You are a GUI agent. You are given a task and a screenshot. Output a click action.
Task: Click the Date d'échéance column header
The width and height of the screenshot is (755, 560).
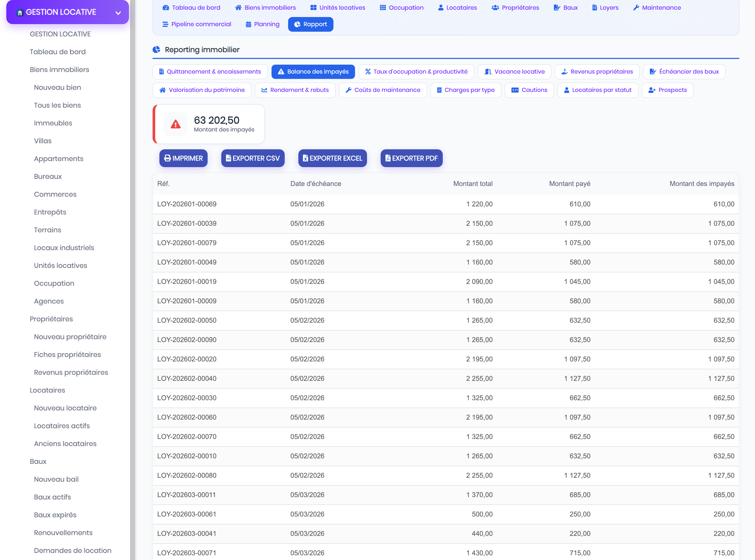coord(315,184)
